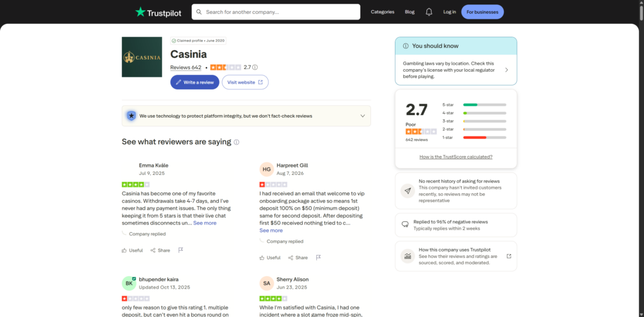Flag Emma Kvåle's review
644x317 pixels.
coord(180,250)
